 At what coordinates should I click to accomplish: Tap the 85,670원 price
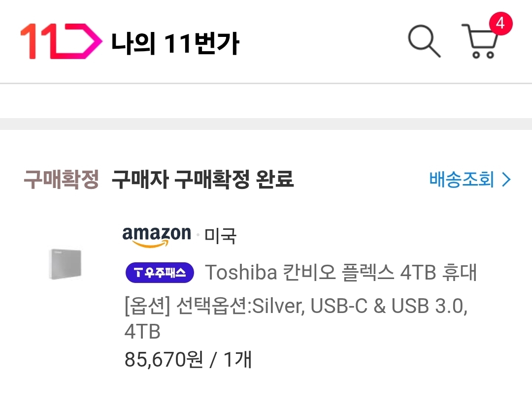coord(164,360)
